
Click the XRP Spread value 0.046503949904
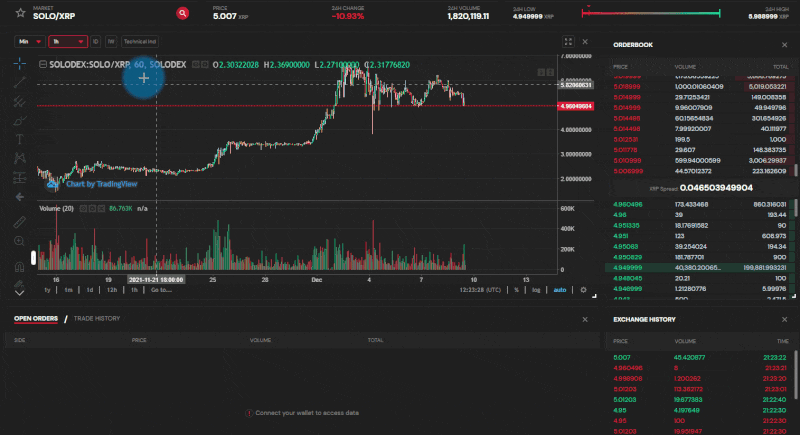(716, 188)
